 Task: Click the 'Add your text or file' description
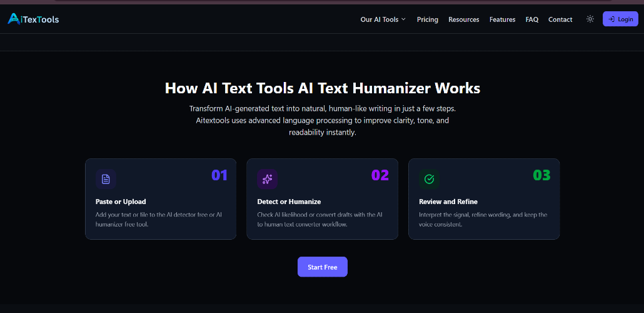point(159,220)
